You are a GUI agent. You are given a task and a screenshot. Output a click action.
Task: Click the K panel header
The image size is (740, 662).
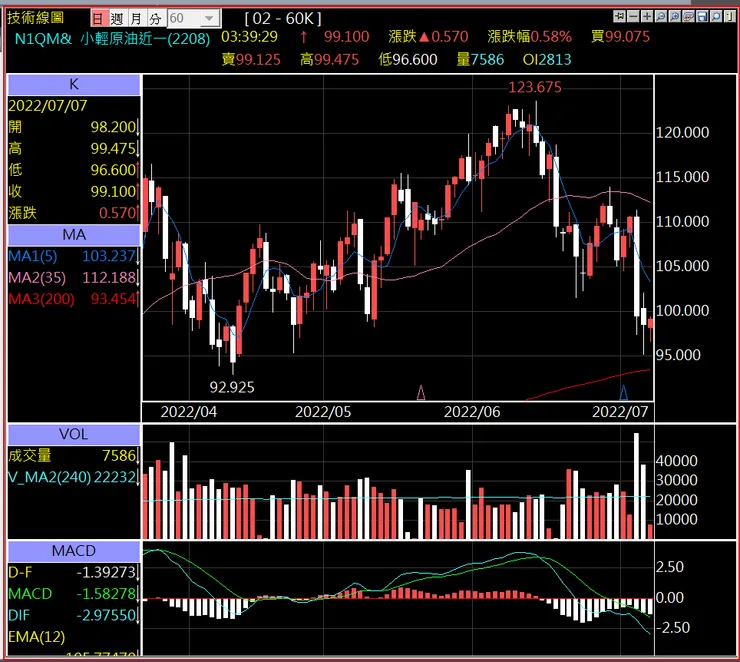[x=74, y=84]
